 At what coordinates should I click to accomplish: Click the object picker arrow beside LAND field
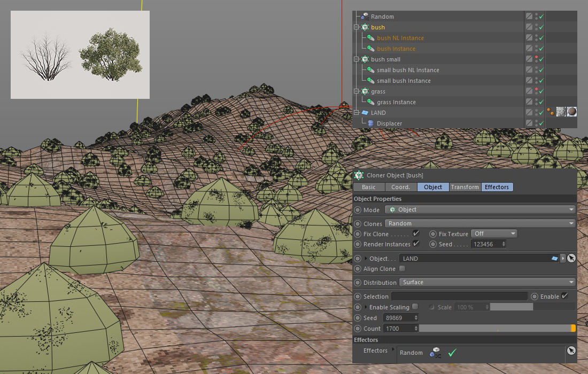pyautogui.click(x=571, y=259)
